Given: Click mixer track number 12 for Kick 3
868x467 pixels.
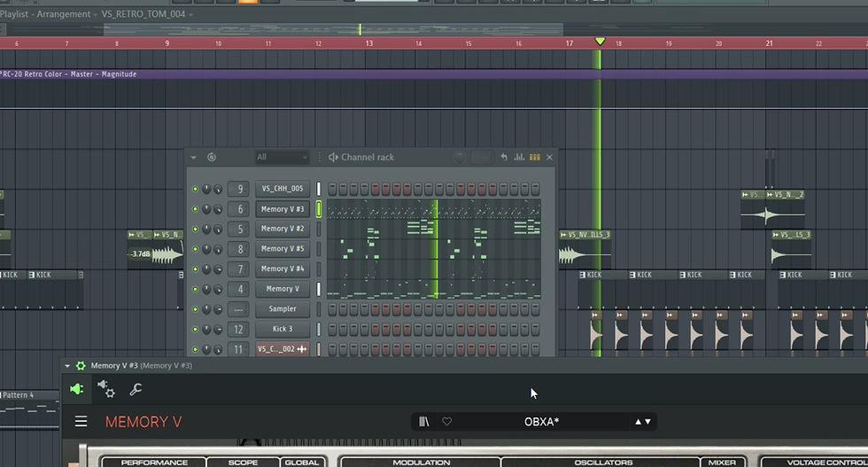Looking at the screenshot, I should point(238,329).
